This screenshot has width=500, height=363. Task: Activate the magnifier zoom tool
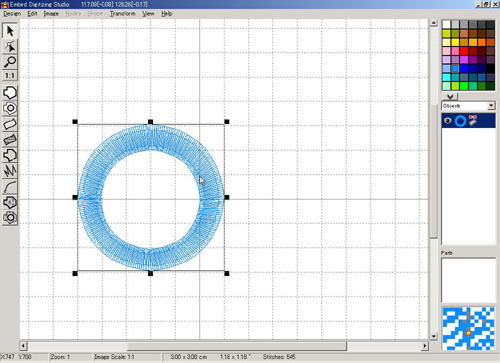click(x=10, y=62)
